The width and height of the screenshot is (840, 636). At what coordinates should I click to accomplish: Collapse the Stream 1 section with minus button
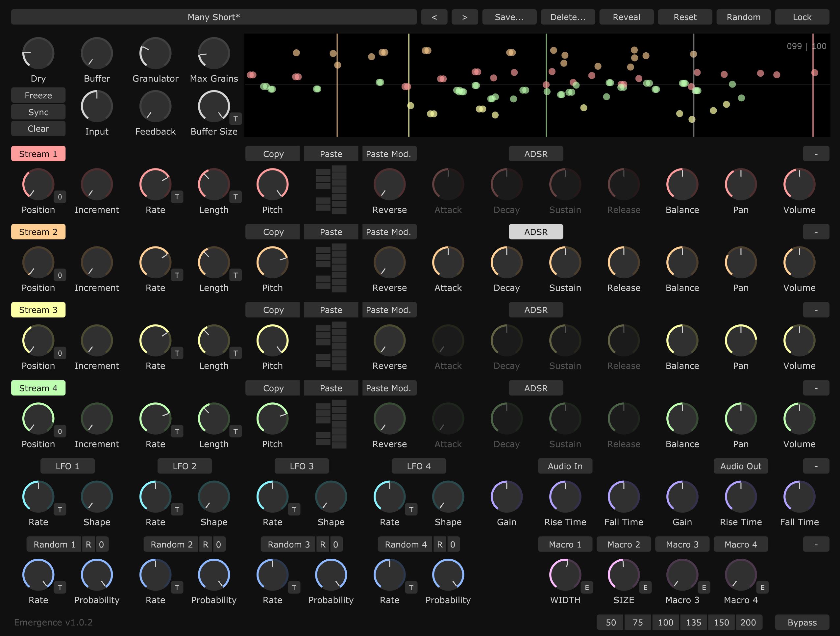pyautogui.click(x=816, y=154)
